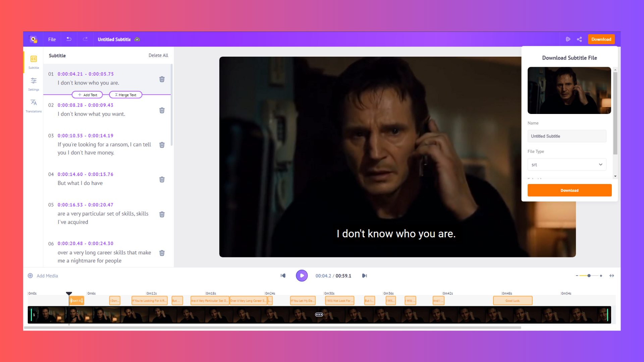Delete subtitle 05 about particular skills
This screenshot has height=362, width=644.
click(x=162, y=214)
